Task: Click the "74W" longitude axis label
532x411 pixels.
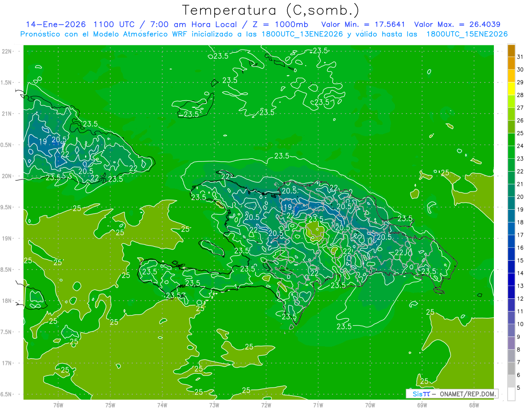Action: [x=162, y=405]
